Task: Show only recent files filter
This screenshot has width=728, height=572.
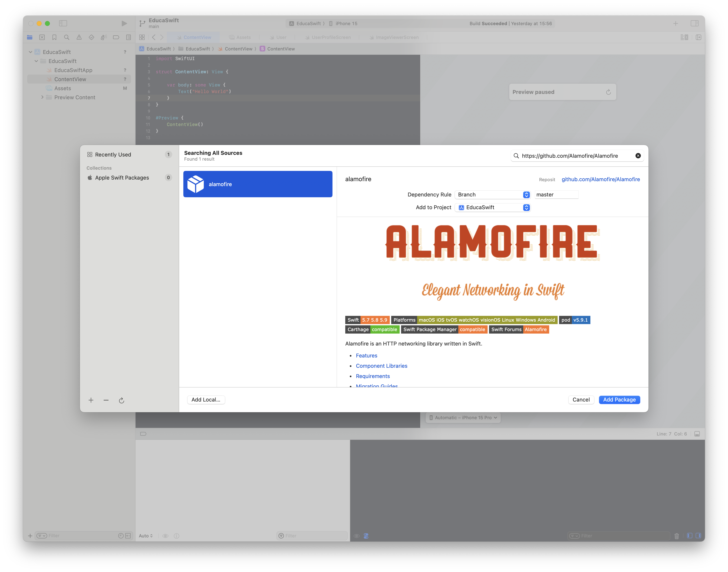Action: (121, 536)
